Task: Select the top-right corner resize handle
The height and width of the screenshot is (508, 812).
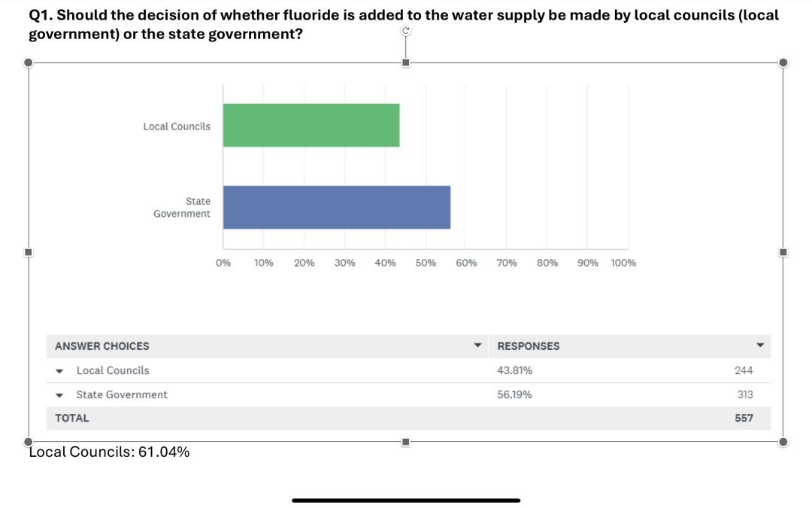Action: [x=783, y=62]
